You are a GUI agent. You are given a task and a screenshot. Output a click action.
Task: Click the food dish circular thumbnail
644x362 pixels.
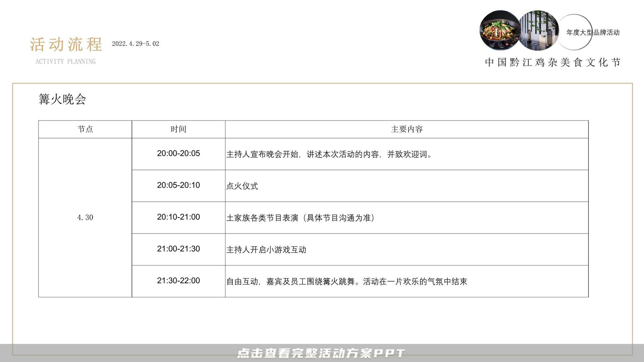click(500, 31)
